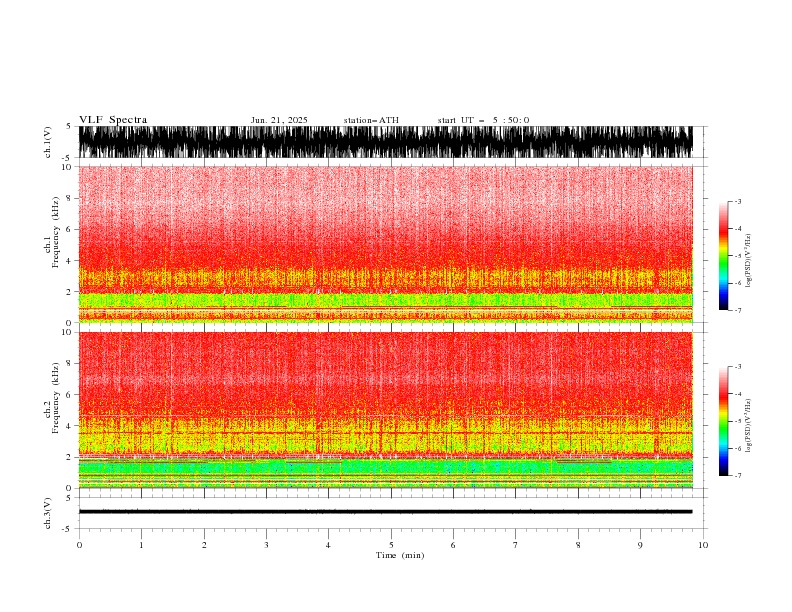This screenshot has height=612, width=792.
Task: Click the time axis tick label "1"
Action: (141, 545)
